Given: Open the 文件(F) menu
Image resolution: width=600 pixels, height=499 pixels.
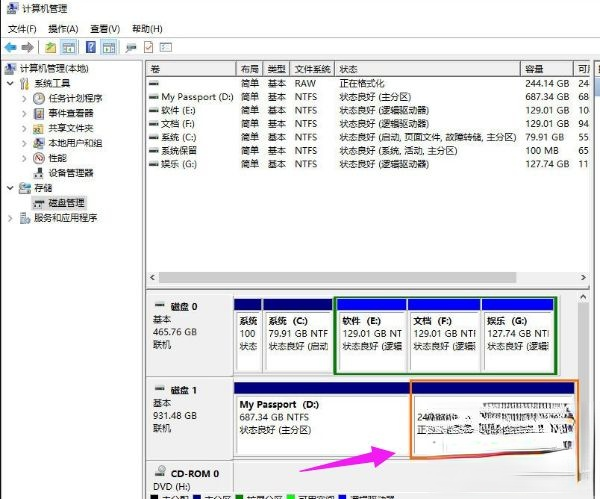Looking at the screenshot, I should [x=22, y=29].
